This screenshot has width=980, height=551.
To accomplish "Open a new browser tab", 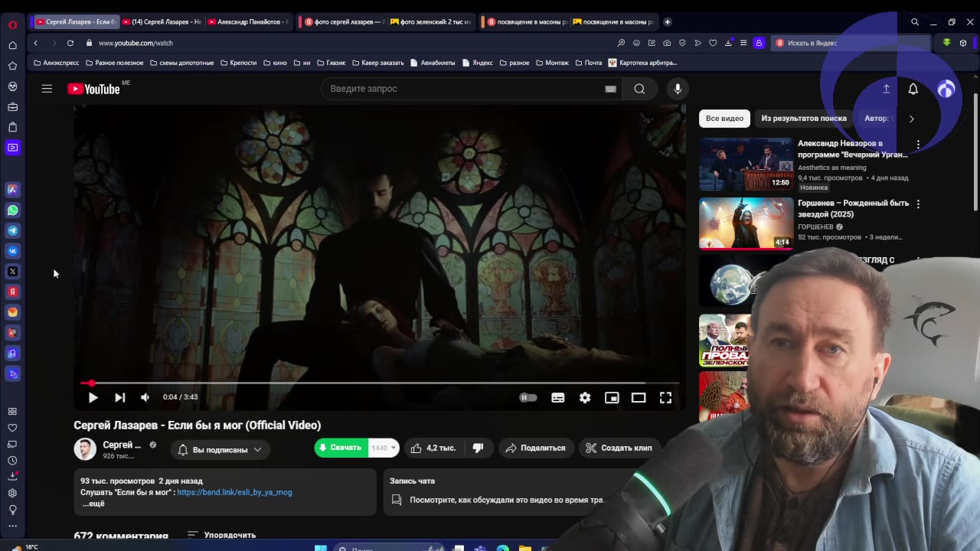I will (x=667, y=22).
